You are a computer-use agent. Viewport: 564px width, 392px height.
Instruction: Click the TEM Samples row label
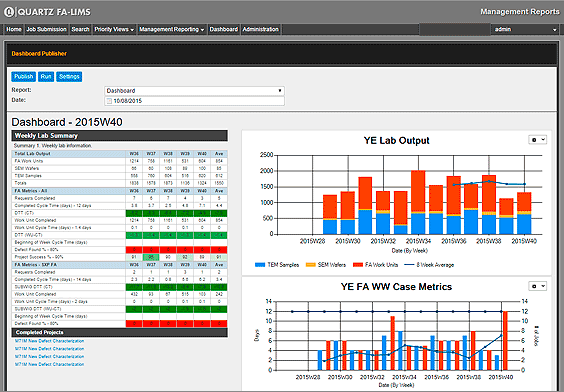click(28, 176)
